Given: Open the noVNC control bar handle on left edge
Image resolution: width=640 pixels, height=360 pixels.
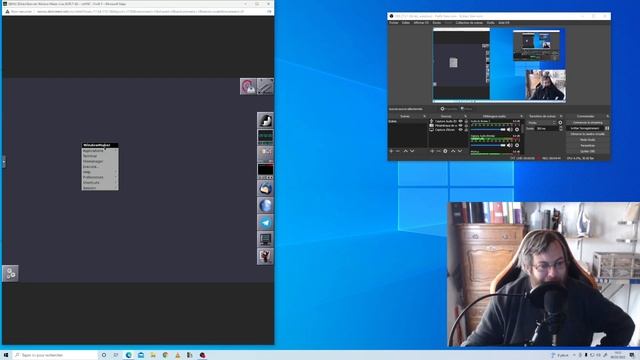Looking at the screenshot, I should coord(4,162).
